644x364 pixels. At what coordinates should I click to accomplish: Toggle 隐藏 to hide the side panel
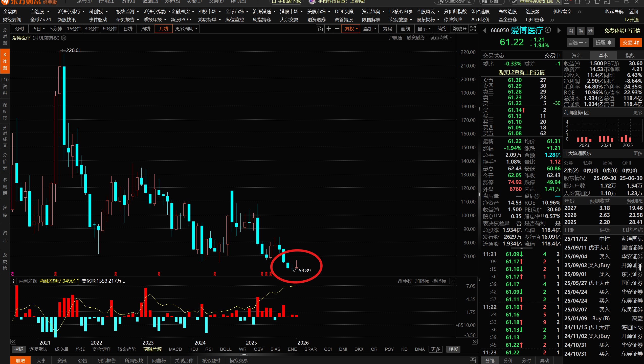(459, 29)
